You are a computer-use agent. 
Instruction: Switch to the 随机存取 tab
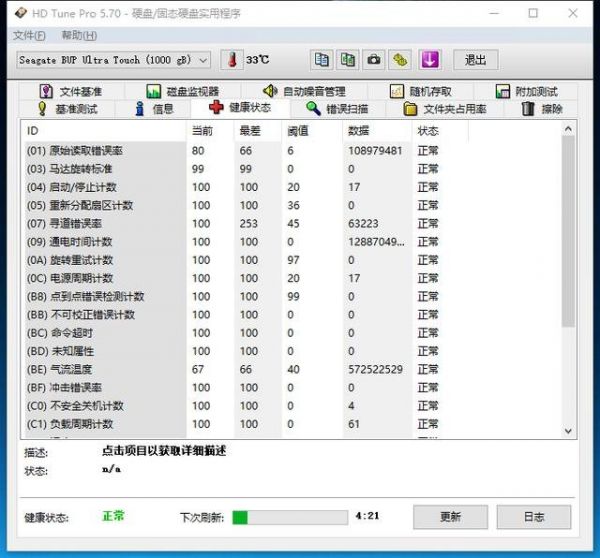coord(421,91)
